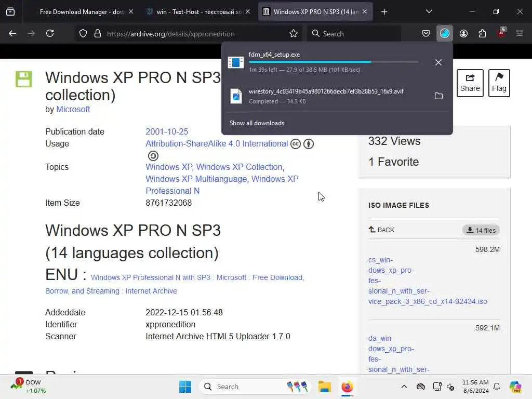
Task: Download the da_windows_xp_professional ISO file
Action: (x=399, y=353)
